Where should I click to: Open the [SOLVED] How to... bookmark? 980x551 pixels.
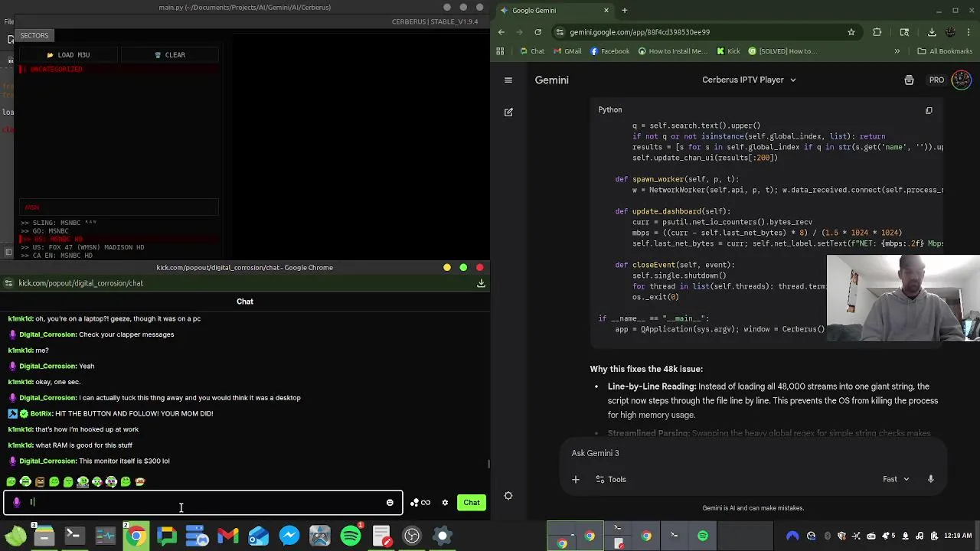782,51
